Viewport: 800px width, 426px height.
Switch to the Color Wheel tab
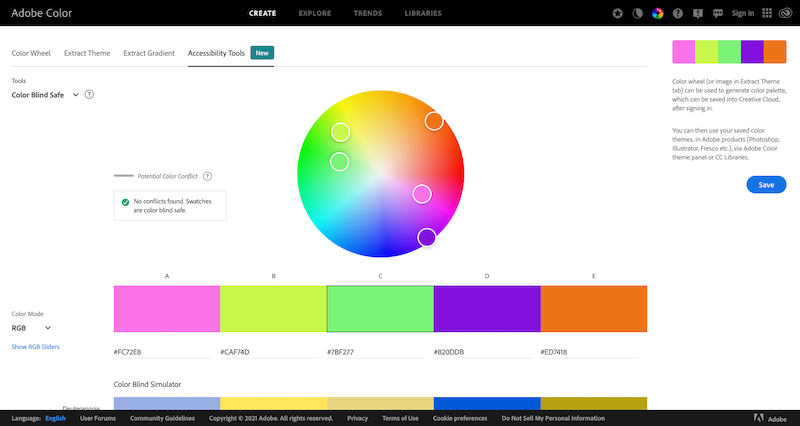tap(31, 53)
